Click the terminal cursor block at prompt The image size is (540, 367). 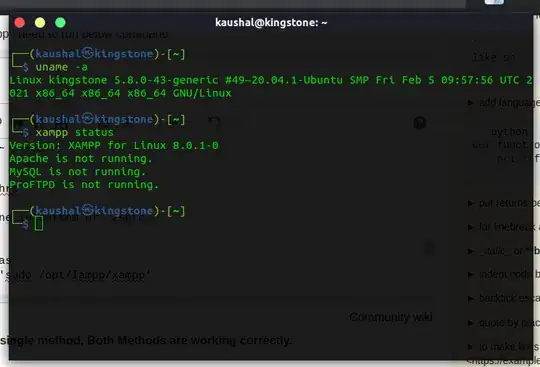pyautogui.click(x=39, y=224)
